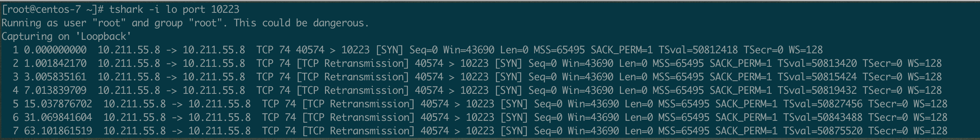This screenshot has height=140, width=980.
Task: Click the root@centos-7 shell prompt
Action: [53, 9]
